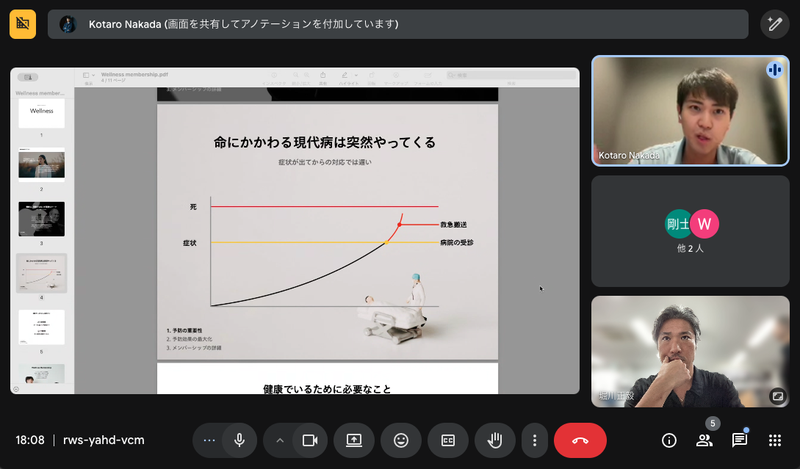Leave the call with the red button
This screenshot has width=800, height=469.
(x=580, y=440)
